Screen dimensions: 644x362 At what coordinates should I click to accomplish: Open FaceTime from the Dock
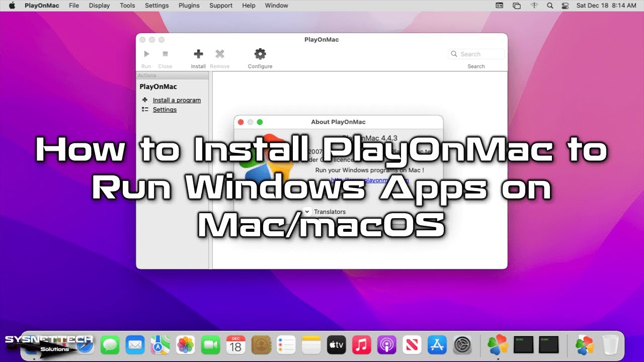click(x=210, y=345)
